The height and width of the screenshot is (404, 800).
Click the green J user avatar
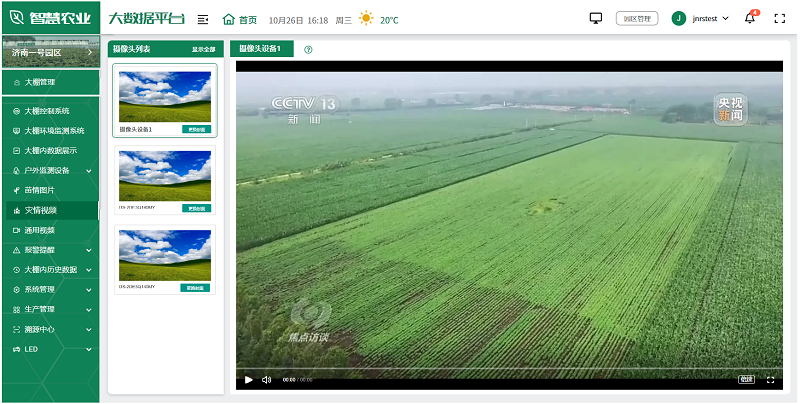[679, 18]
